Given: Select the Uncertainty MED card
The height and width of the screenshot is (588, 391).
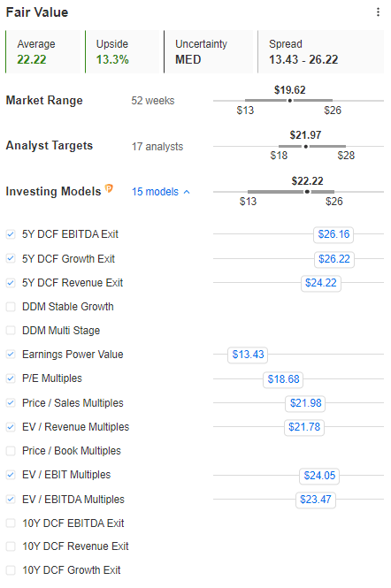Looking at the screenshot, I should click(208, 52).
